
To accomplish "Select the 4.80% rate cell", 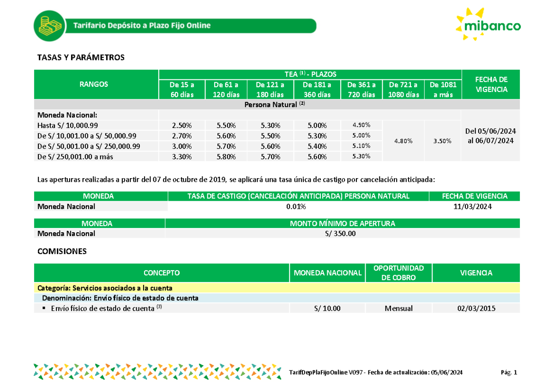I will 404,141.
